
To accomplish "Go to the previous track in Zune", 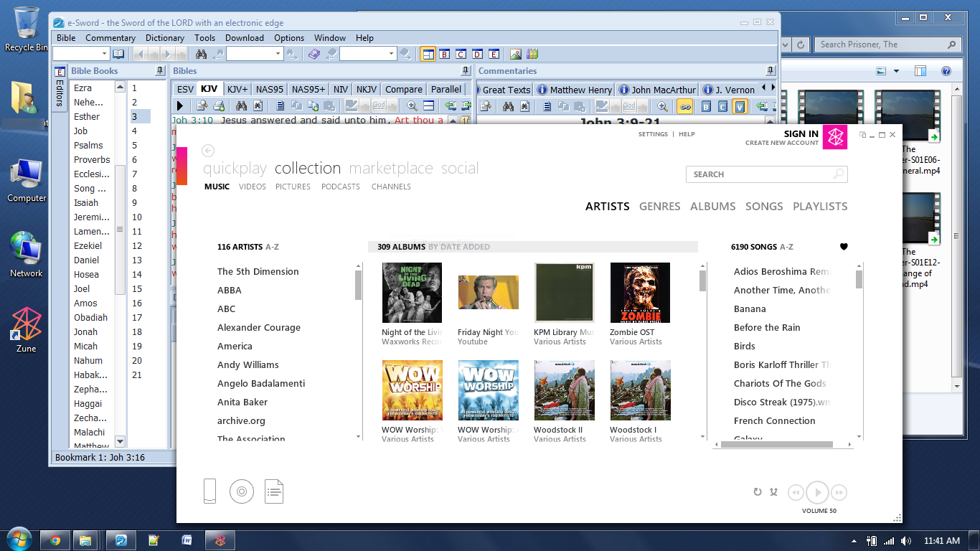I will tap(796, 492).
